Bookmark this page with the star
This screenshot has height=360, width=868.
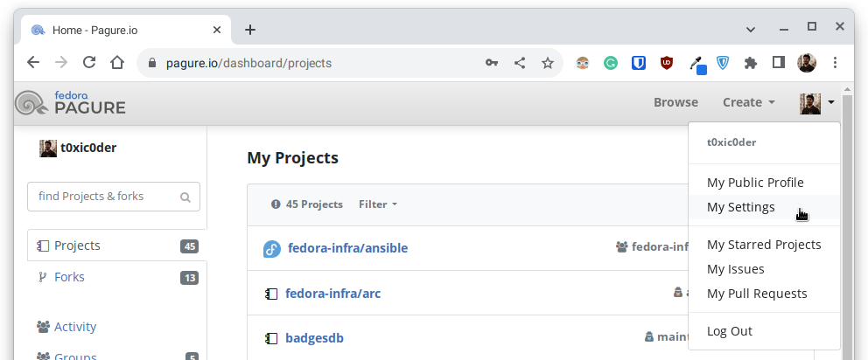click(x=548, y=63)
